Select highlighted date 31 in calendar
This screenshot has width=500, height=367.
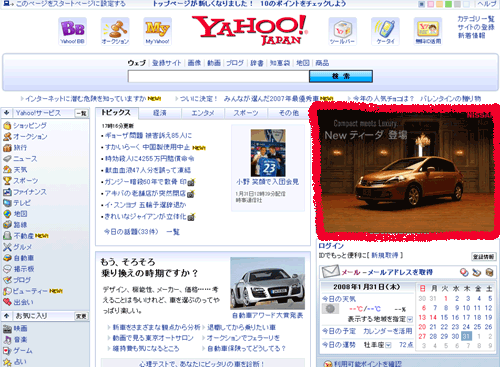(x=467, y=336)
